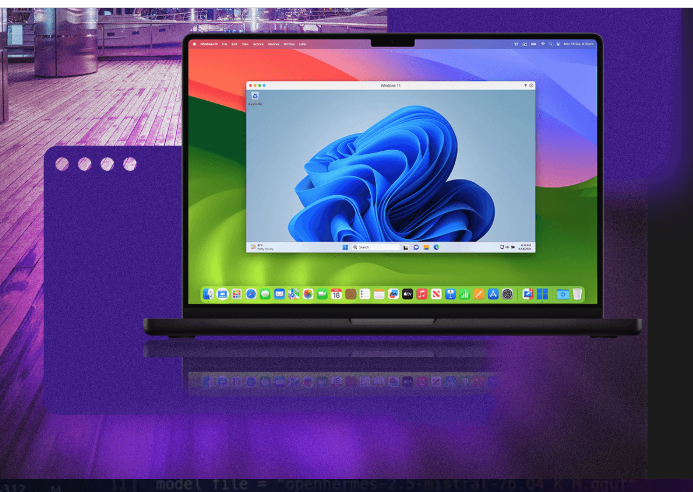
Task: Open the File menu
Action: click(x=225, y=44)
